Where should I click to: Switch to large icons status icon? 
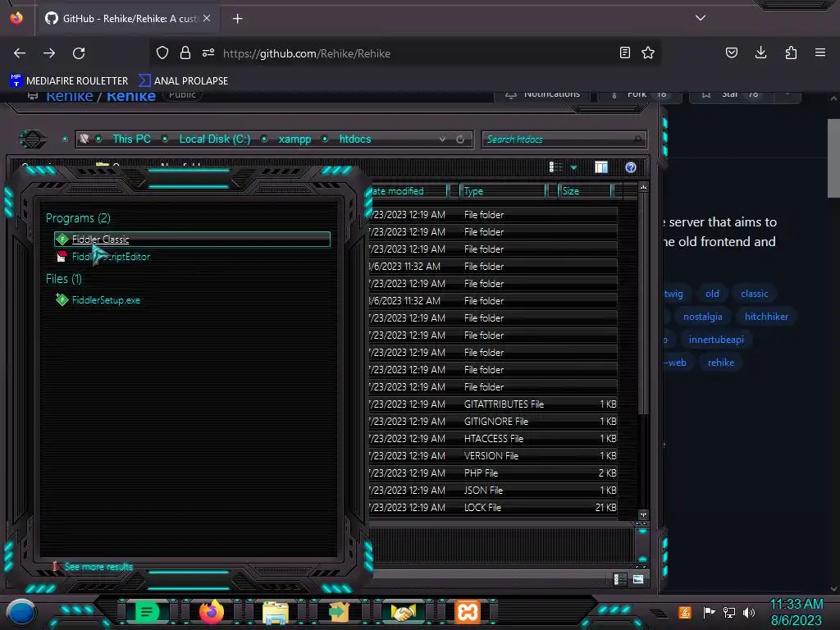[638, 579]
